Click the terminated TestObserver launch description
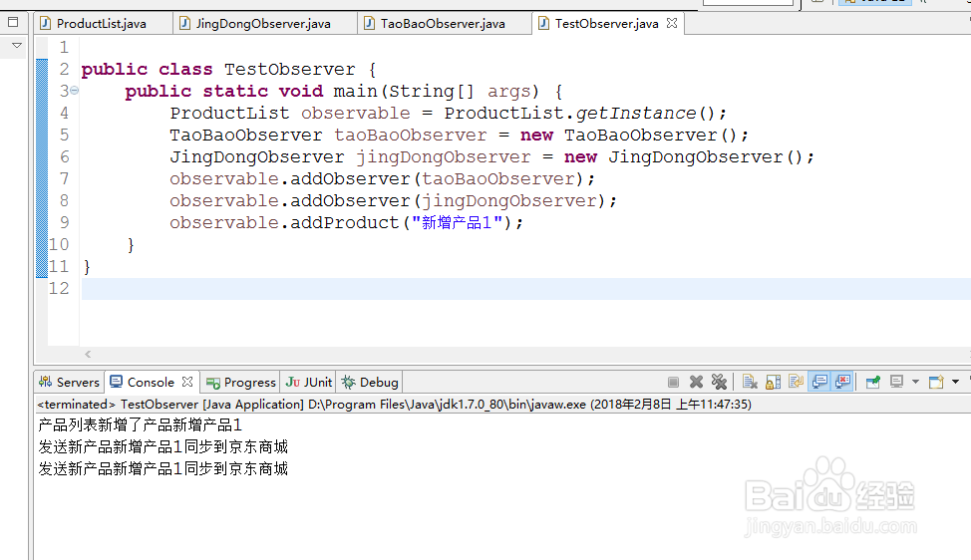 tap(394, 405)
